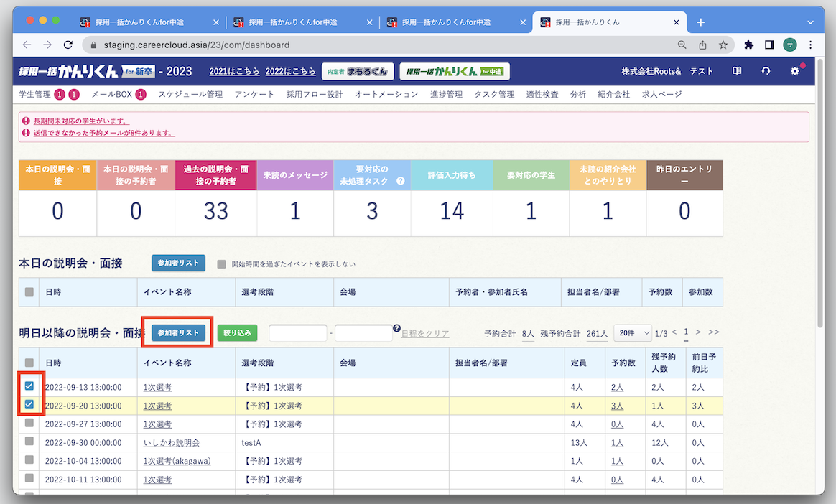Click the share icon in address bar
Viewport: 836px width, 504px height.
(x=702, y=45)
